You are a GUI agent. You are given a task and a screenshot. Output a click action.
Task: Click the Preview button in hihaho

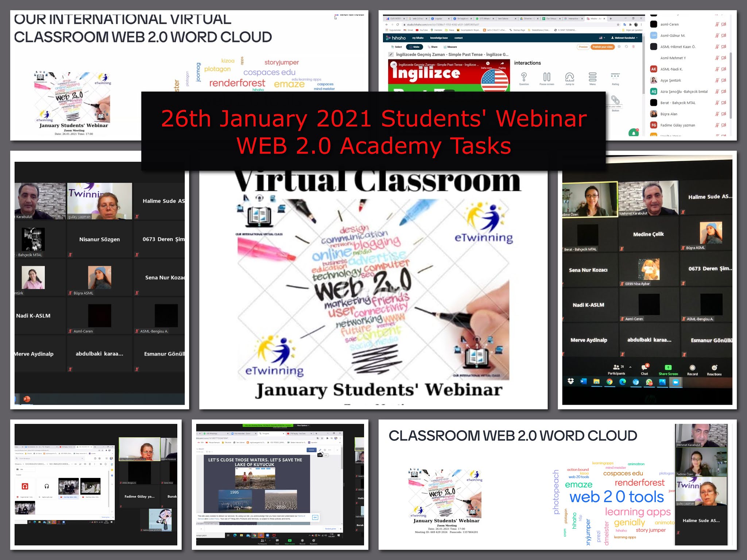583,47
